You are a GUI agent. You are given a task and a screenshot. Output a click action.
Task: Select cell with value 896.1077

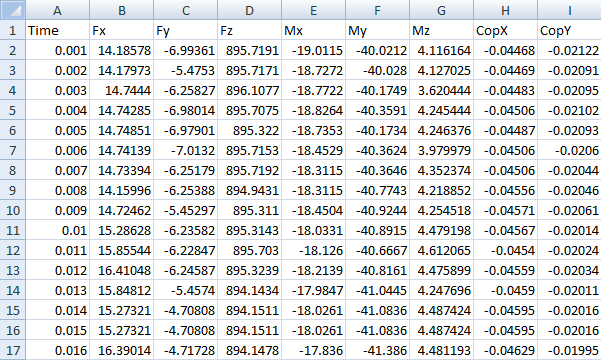(x=250, y=90)
